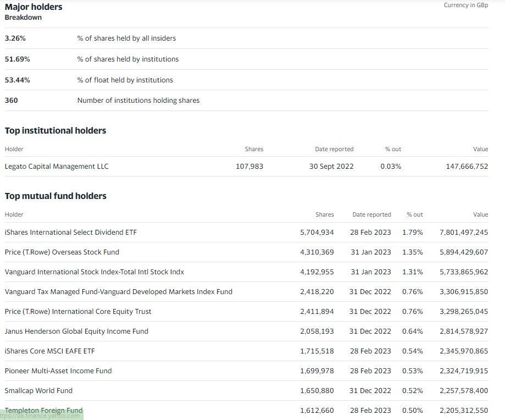Click Date reported header in mutual fund table

tap(371, 214)
